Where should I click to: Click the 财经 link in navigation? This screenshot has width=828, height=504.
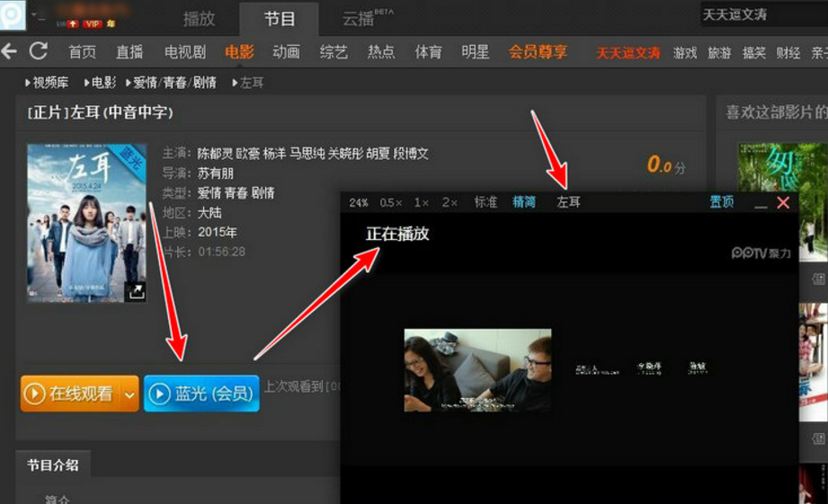pyautogui.click(x=788, y=53)
